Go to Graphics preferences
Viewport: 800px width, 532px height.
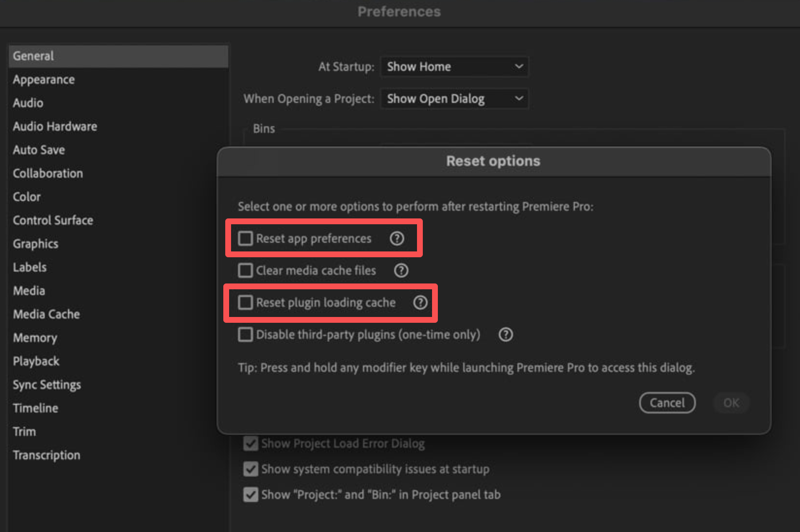point(35,244)
